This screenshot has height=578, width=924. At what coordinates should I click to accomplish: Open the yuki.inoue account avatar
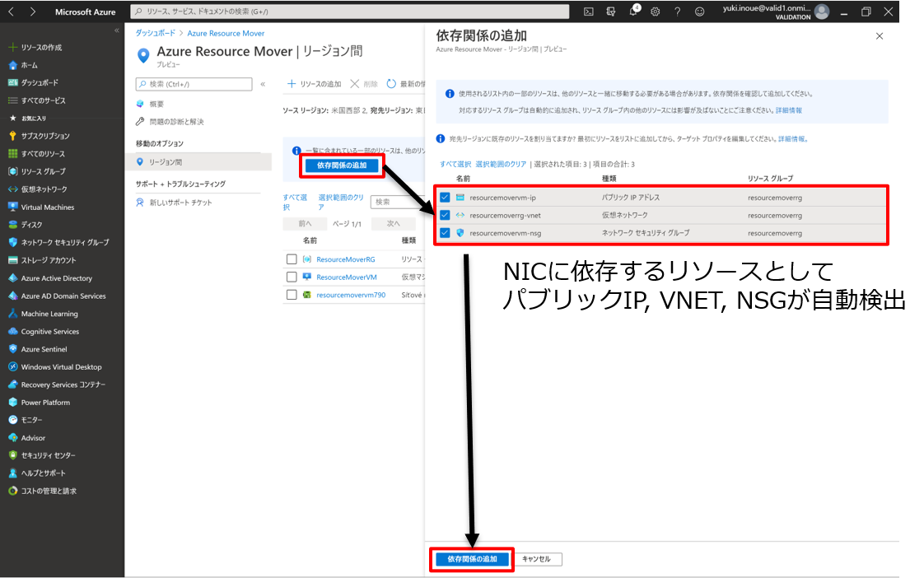click(821, 12)
